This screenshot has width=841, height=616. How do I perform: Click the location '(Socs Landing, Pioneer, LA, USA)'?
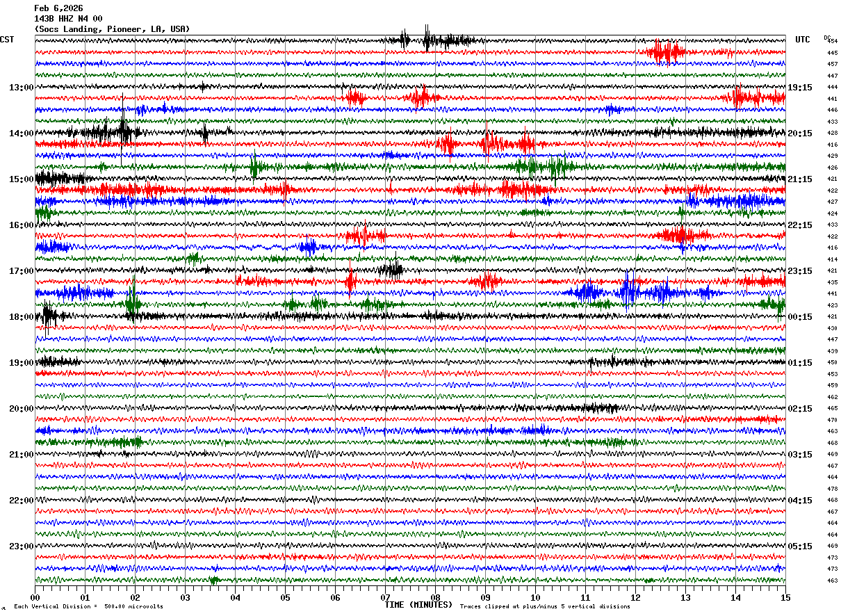[x=112, y=29]
